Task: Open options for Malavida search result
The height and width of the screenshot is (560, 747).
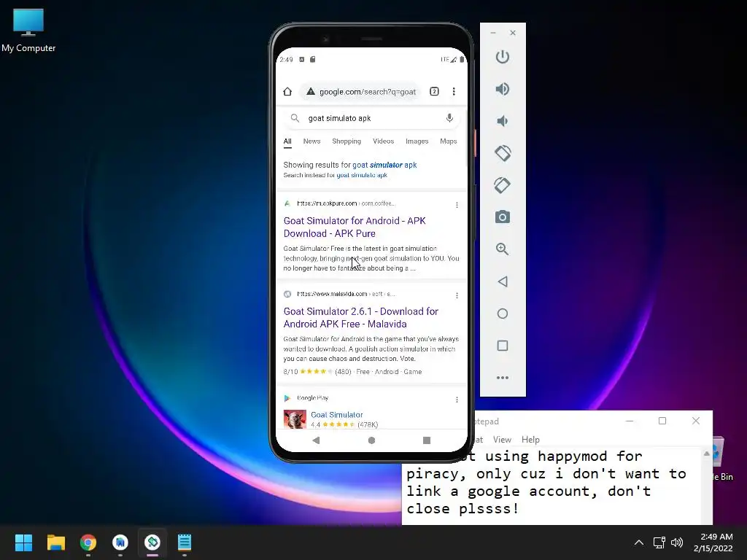Action: point(457,295)
